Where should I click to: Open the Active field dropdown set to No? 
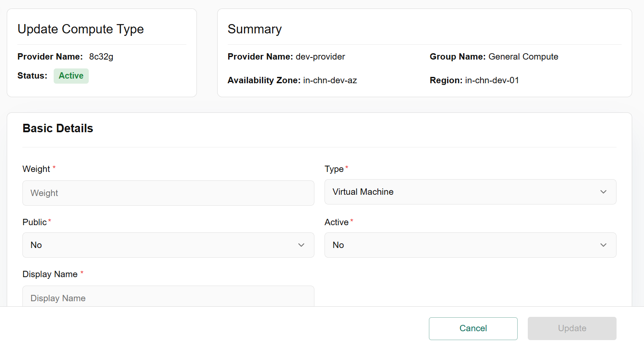(x=465, y=245)
